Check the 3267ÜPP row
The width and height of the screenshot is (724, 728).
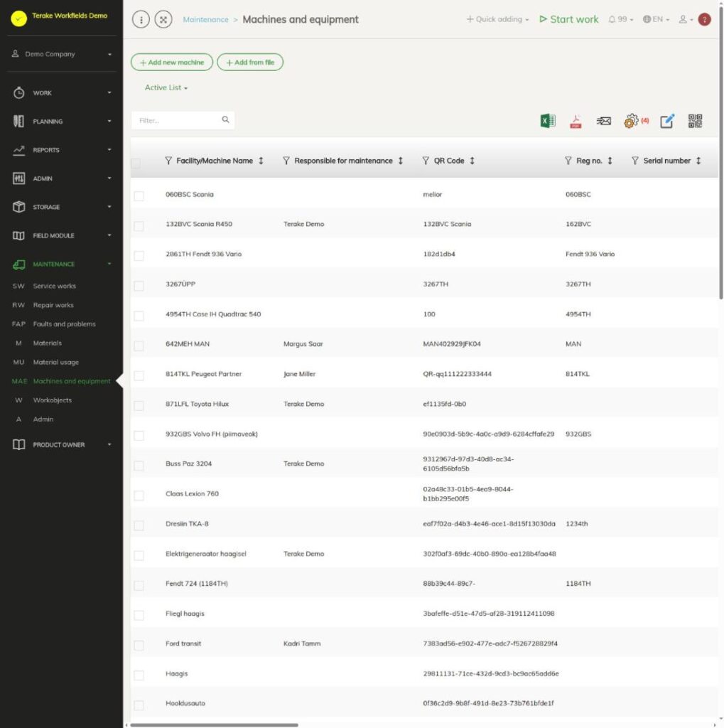click(139, 286)
